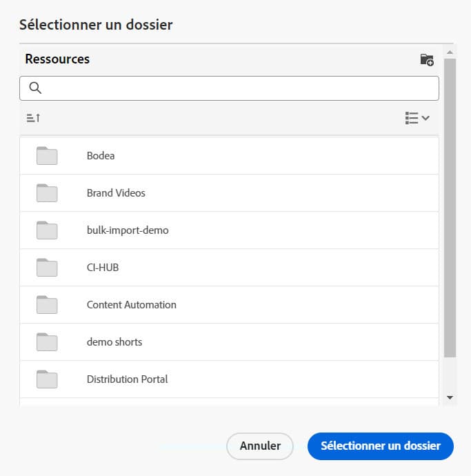Click the Bodea folder icon

(x=47, y=156)
